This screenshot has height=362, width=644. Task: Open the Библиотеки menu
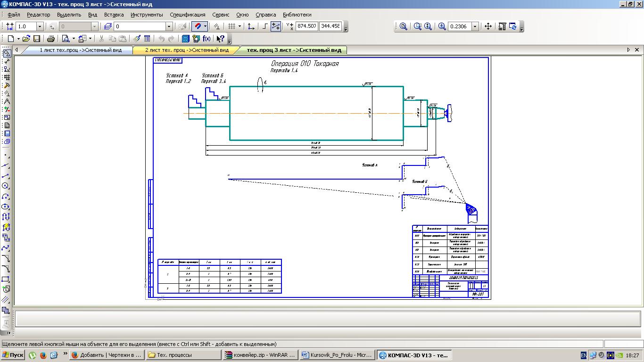(x=297, y=15)
